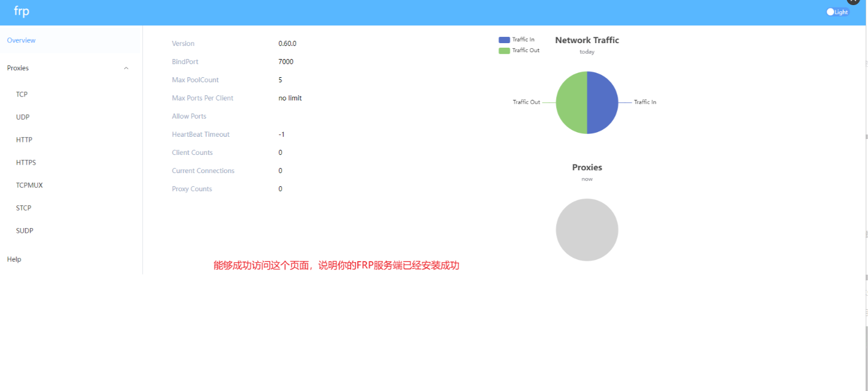Viewport: 868px width, 391px height.
Task: Click the BindPort value 7000
Action: [x=286, y=61]
